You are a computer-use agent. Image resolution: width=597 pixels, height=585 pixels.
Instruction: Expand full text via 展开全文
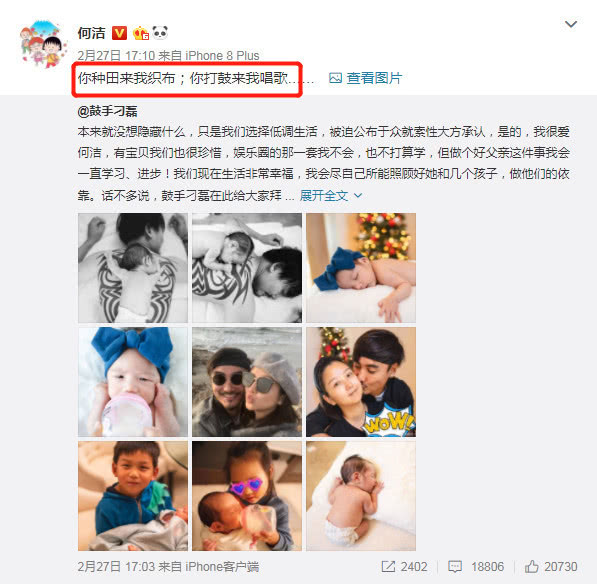[x=324, y=196]
